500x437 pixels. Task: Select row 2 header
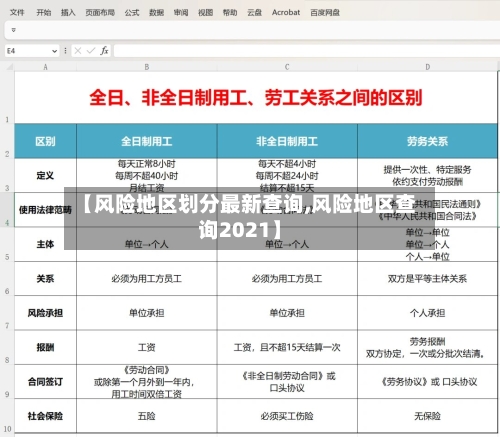(x=7, y=141)
